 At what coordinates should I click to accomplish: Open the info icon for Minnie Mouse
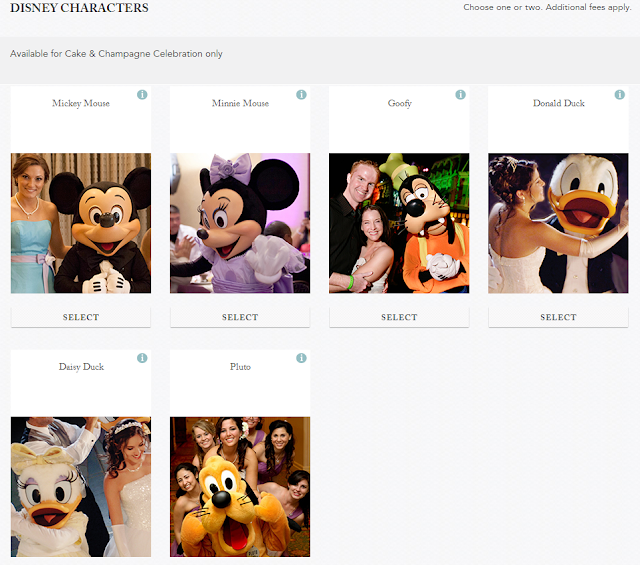click(x=301, y=95)
